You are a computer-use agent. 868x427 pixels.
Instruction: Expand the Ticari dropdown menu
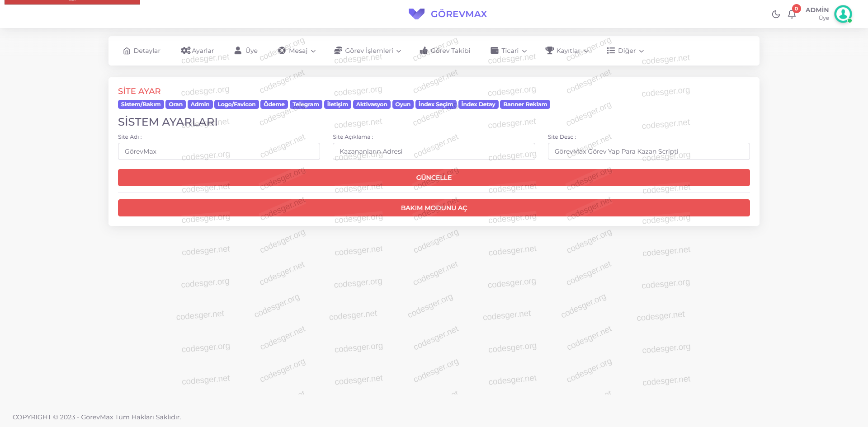(x=509, y=51)
